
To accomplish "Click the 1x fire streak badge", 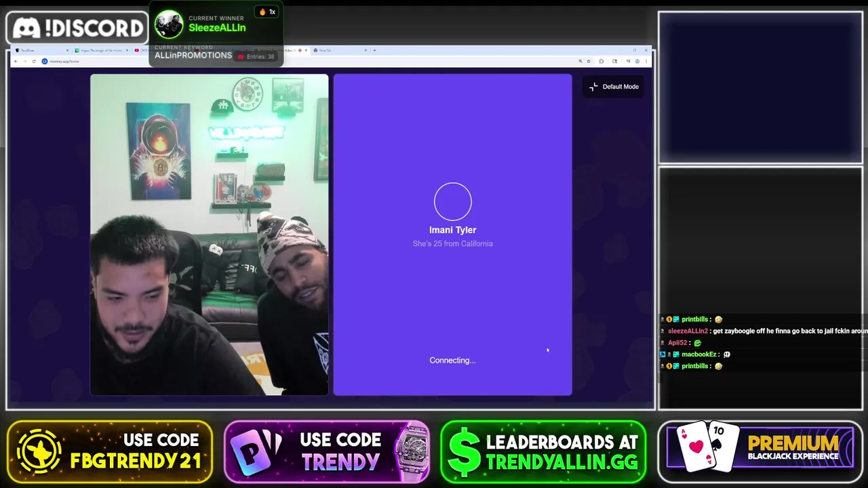I will [267, 12].
